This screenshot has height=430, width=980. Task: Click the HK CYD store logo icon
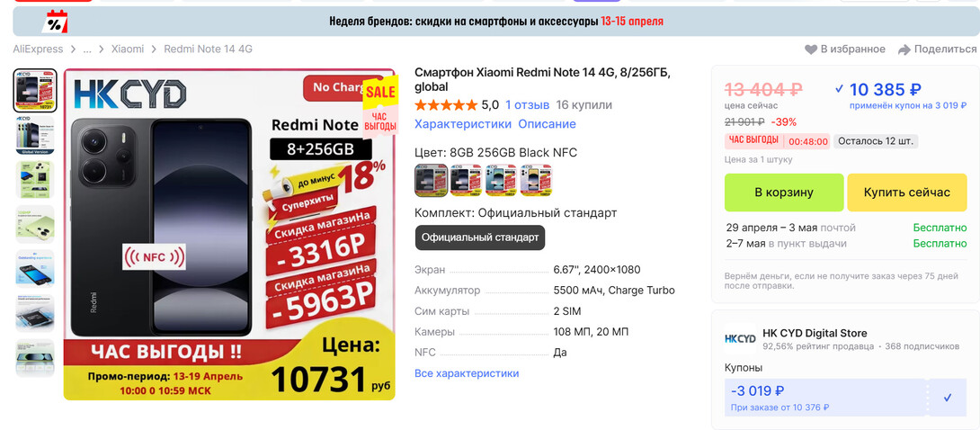point(740,339)
